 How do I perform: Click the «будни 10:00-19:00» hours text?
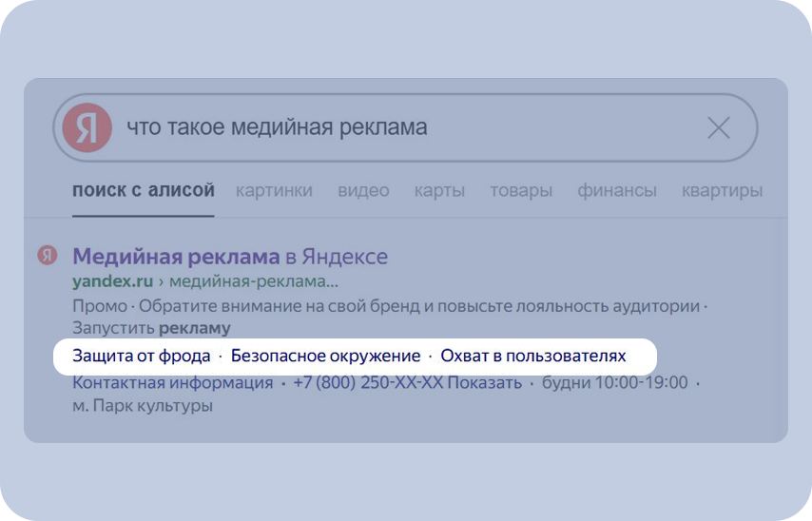tap(614, 383)
